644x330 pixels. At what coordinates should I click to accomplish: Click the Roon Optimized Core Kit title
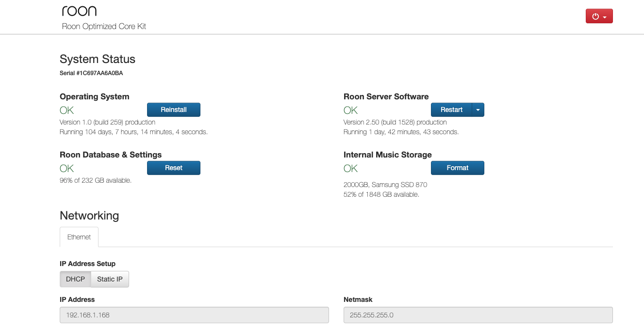(104, 26)
